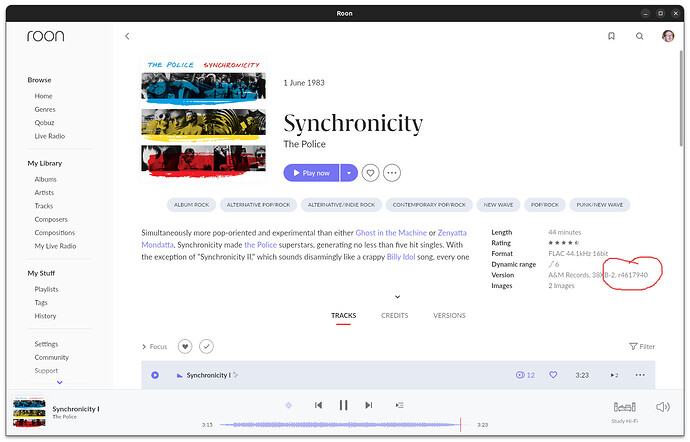Skip to the previous track
Screen dimensions: 690x442
[x=318, y=405]
